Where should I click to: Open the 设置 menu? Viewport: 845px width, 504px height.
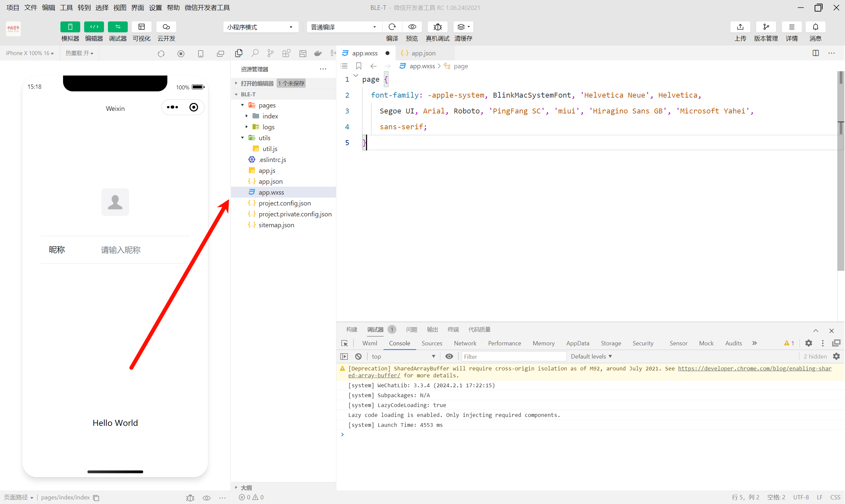155,8
